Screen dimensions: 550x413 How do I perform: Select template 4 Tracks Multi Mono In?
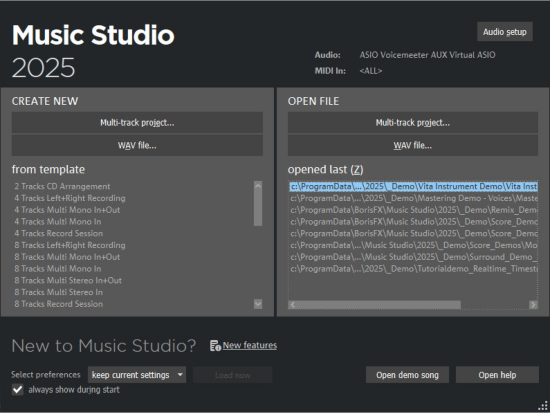[x=58, y=221]
